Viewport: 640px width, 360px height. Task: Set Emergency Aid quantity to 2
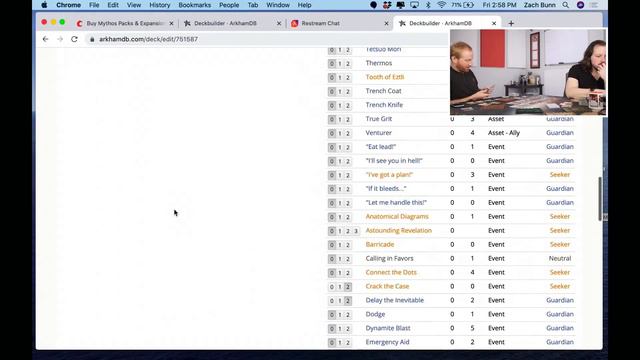pos(348,342)
